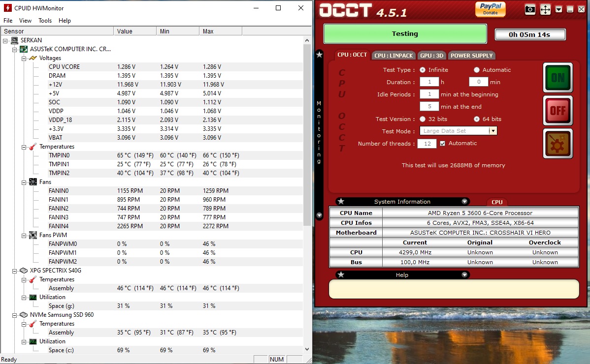The image size is (590, 364).
Task: Collapse the XPG SPECTRIX S40G node
Action: coord(14,271)
